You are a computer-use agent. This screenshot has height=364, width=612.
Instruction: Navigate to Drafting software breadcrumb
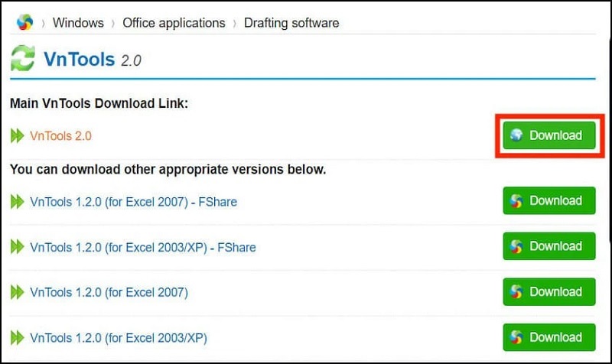(291, 22)
